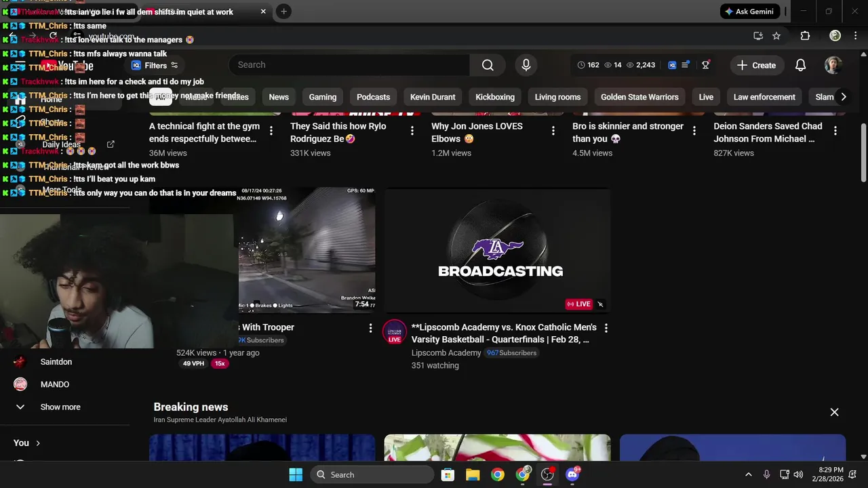Image resolution: width=868 pixels, height=488 pixels.
Task: Click the YouTube search input field
Action: click(x=349, y=65)
